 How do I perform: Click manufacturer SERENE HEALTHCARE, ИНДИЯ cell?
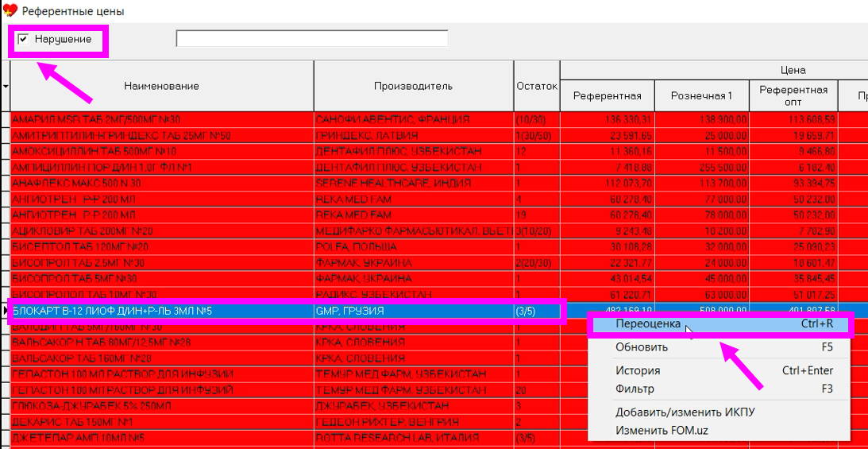coord(414,184)
